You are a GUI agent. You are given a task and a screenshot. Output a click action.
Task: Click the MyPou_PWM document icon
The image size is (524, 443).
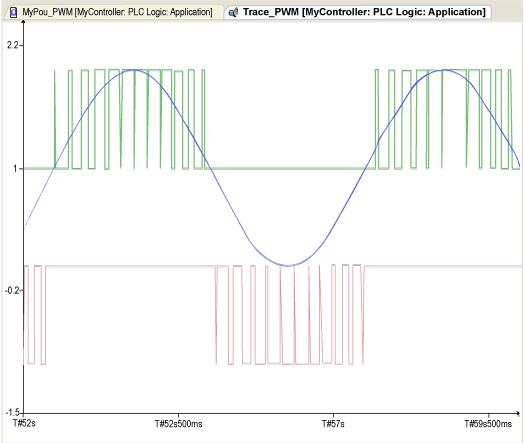click(x=13, y=12)
